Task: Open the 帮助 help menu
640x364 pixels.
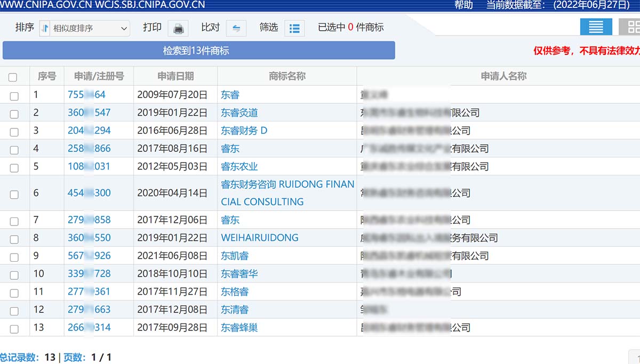Action: point(463,5)
